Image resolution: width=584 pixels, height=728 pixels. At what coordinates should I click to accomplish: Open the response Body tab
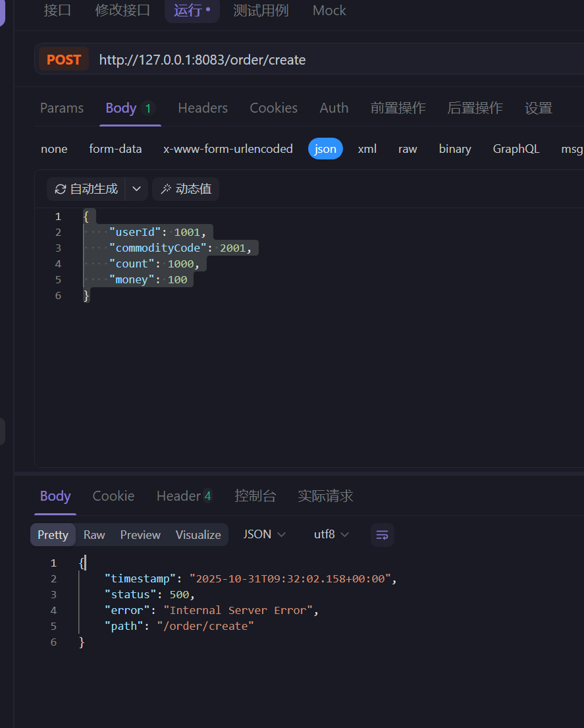55,496
